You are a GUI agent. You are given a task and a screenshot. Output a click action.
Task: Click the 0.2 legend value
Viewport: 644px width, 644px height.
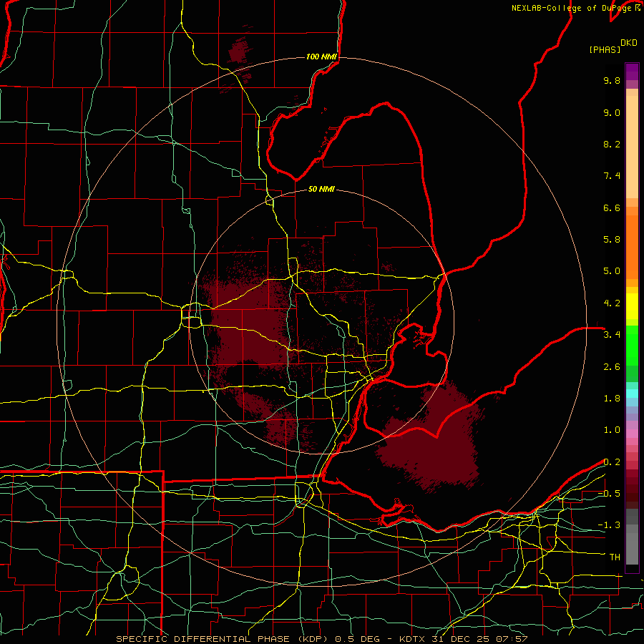612,462
